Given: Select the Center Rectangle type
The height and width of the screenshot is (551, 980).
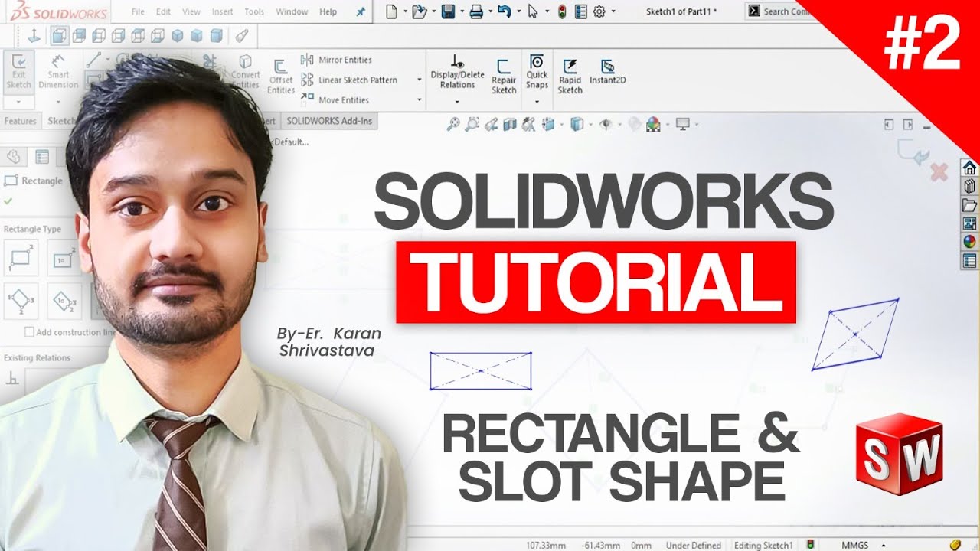Looking at the screenshot, I should click(63, 257).
